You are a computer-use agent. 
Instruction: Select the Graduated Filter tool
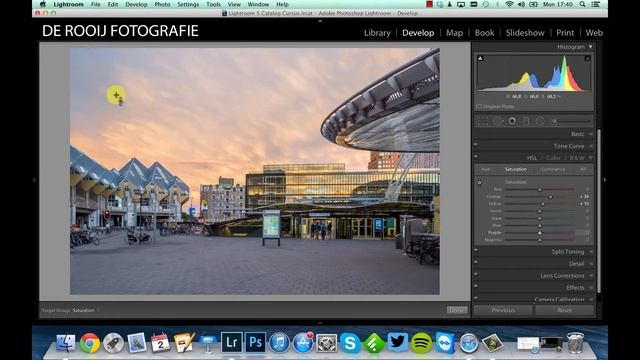click(x=526, y=121)
